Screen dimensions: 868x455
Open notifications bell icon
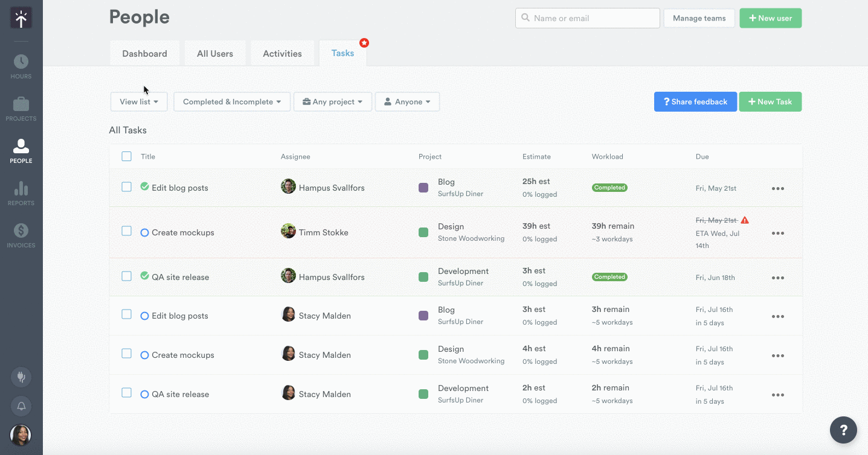tap(21, 406)
